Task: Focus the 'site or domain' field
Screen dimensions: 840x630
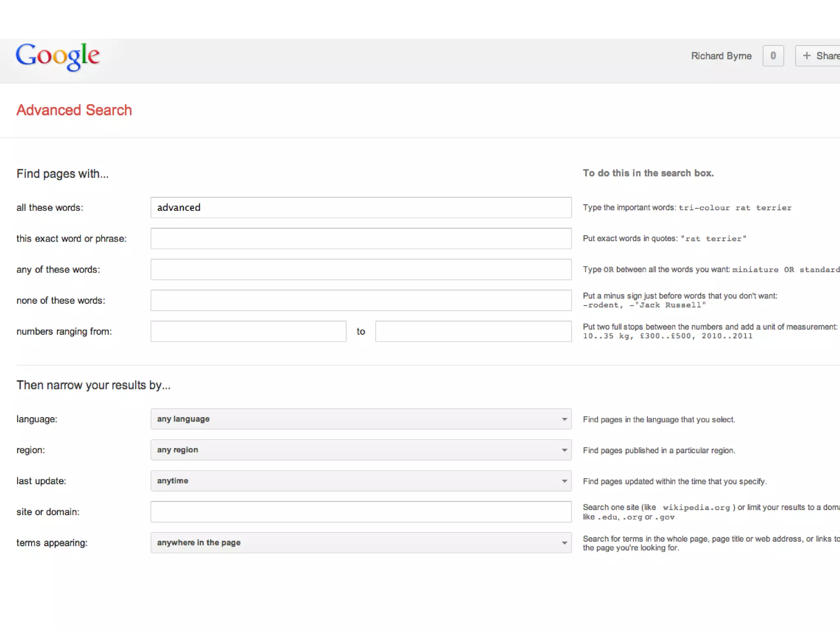Action: tap(361, 511)
